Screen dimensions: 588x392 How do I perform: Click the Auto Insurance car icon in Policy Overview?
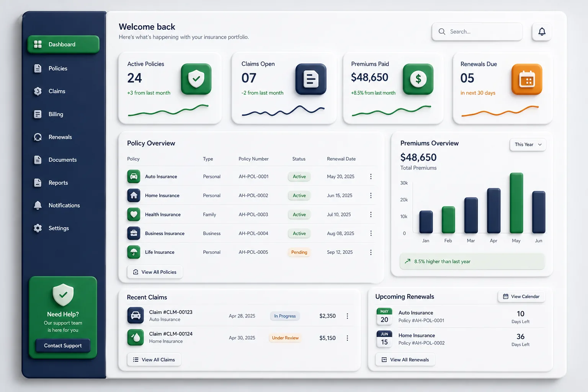pos(134,176)
